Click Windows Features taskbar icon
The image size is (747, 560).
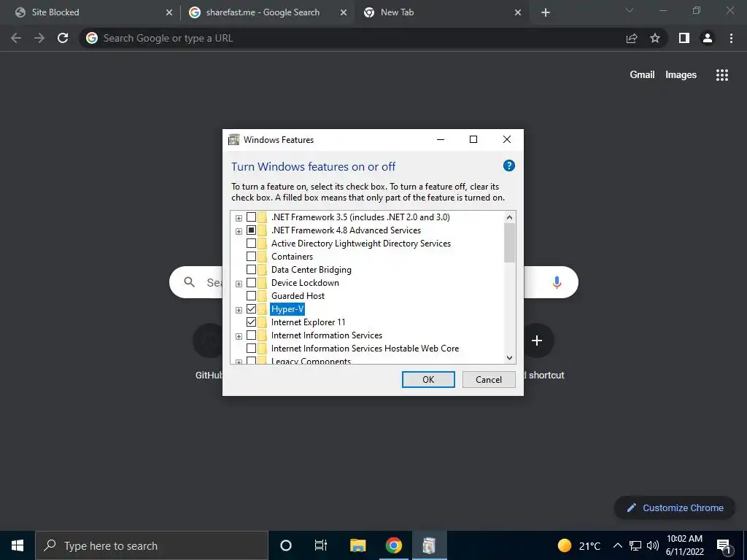tap(429, 545)
